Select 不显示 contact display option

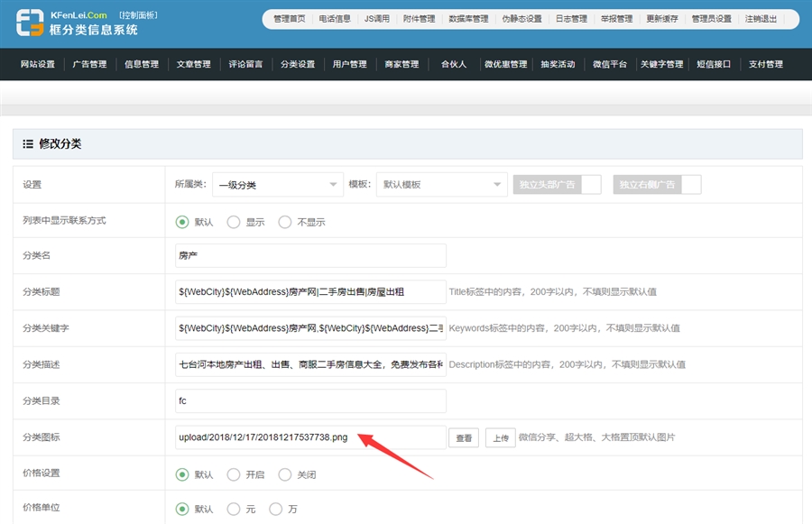(285, 222)
